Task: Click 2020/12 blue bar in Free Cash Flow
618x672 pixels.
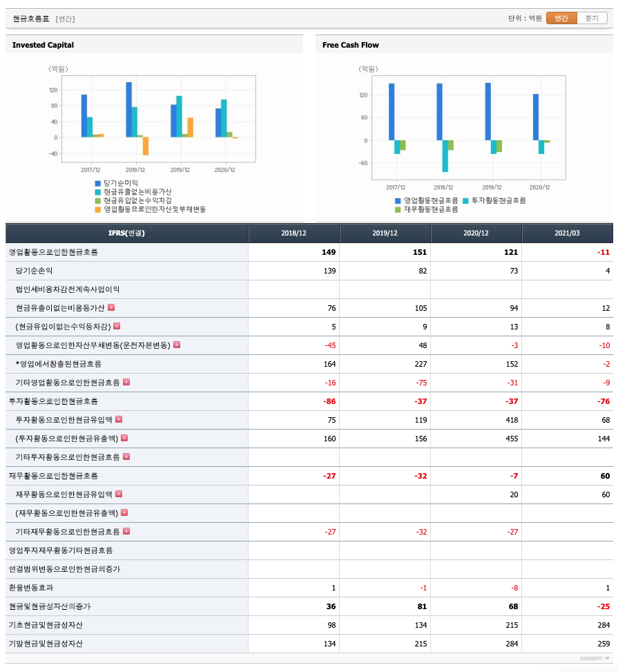Action: (x=536, y=117)
